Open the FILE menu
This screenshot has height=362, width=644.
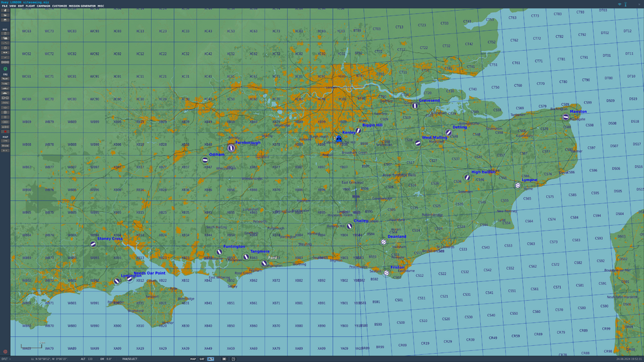[x=5, y=6]
